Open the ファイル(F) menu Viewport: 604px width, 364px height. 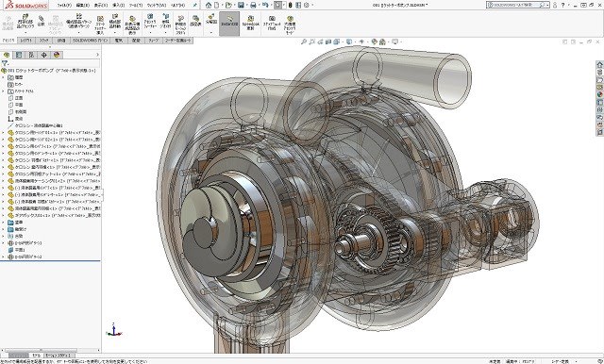click(x=64, y=6)
